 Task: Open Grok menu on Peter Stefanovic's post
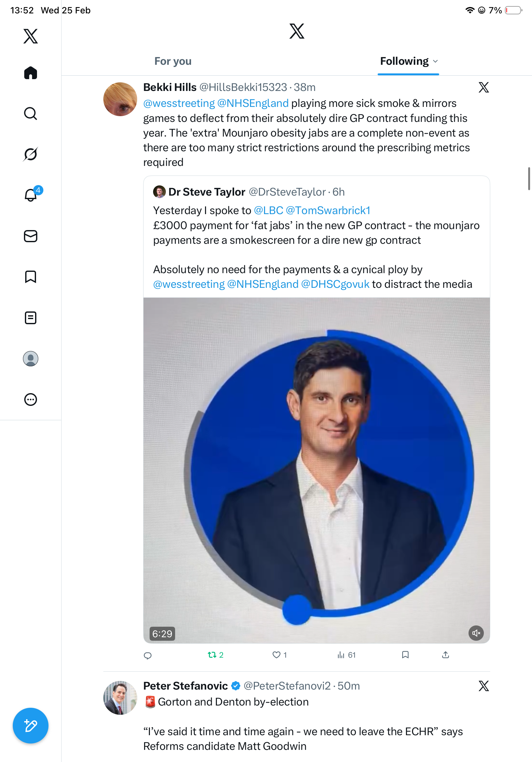(484, 686)
